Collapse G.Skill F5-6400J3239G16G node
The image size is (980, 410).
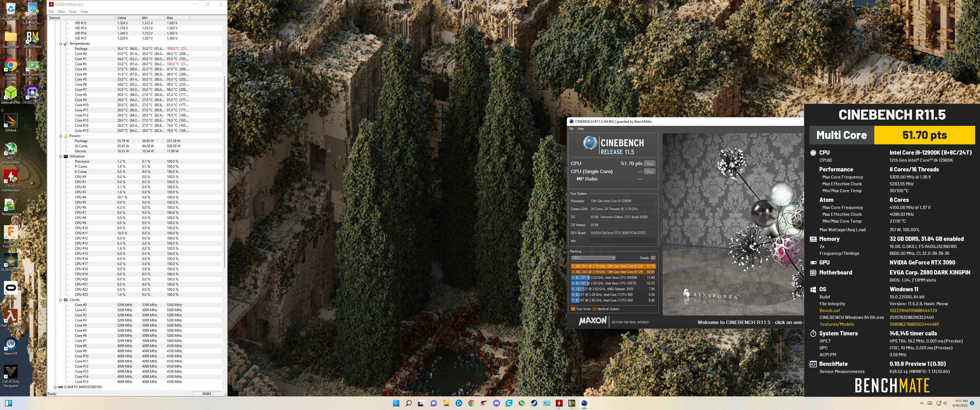coord(55,387)
